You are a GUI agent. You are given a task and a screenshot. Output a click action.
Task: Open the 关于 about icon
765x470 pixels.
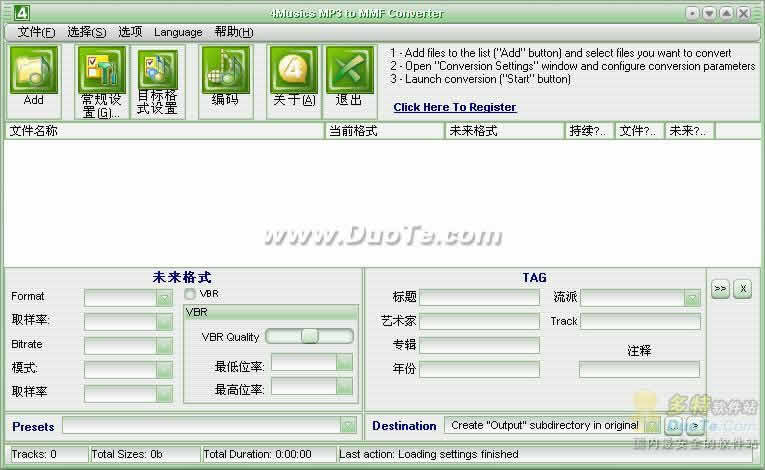coord(294,70)
